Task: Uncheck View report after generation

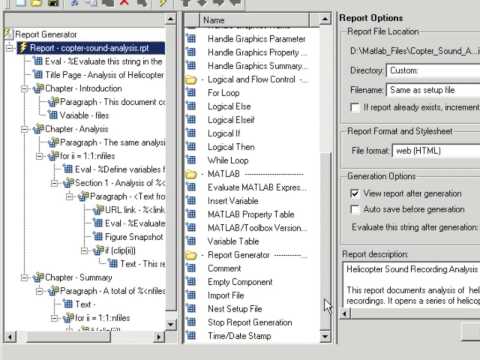Action: (355, 193)
